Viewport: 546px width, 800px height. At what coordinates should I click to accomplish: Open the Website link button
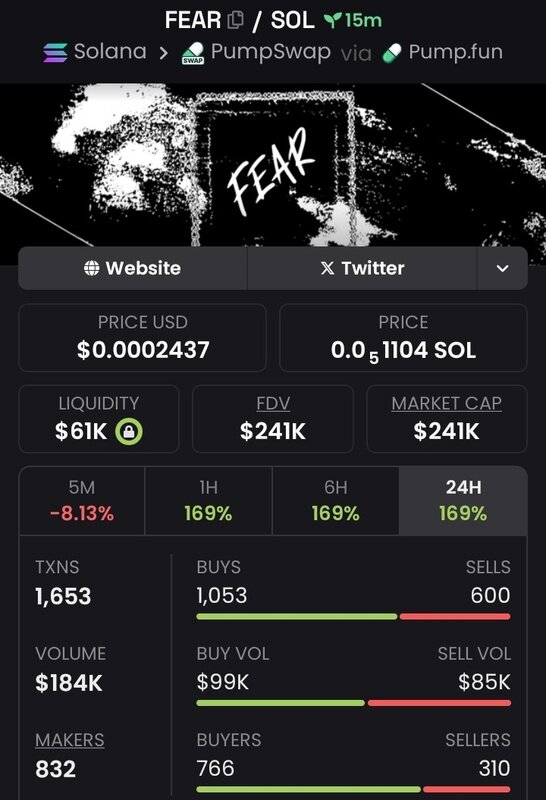(x=133, y=268)
